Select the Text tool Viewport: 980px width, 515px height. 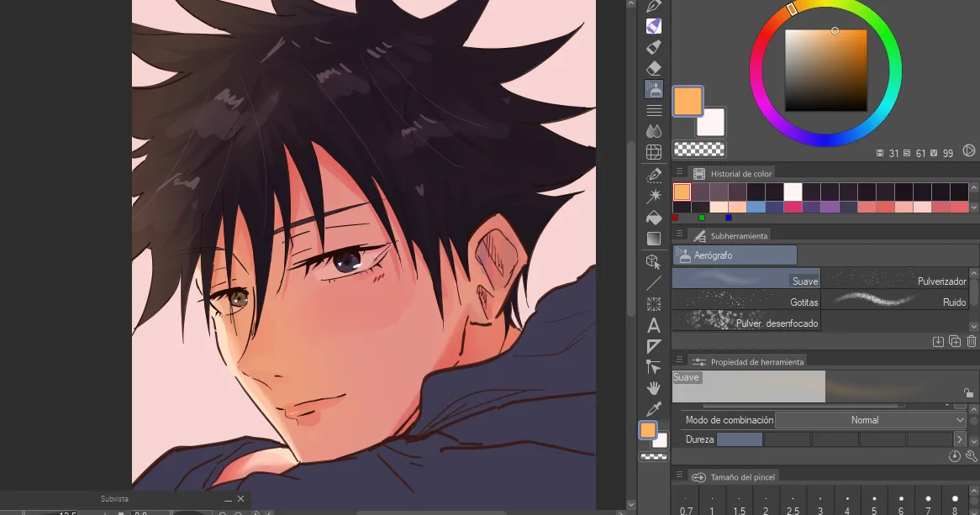654,325
